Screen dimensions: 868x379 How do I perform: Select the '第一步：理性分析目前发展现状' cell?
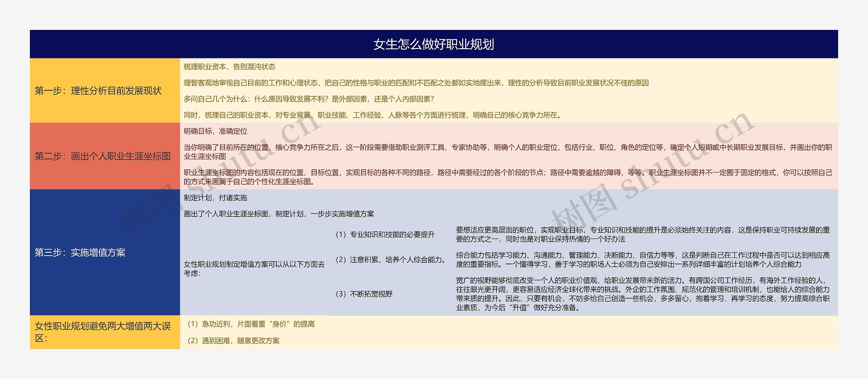pos(98,91)
